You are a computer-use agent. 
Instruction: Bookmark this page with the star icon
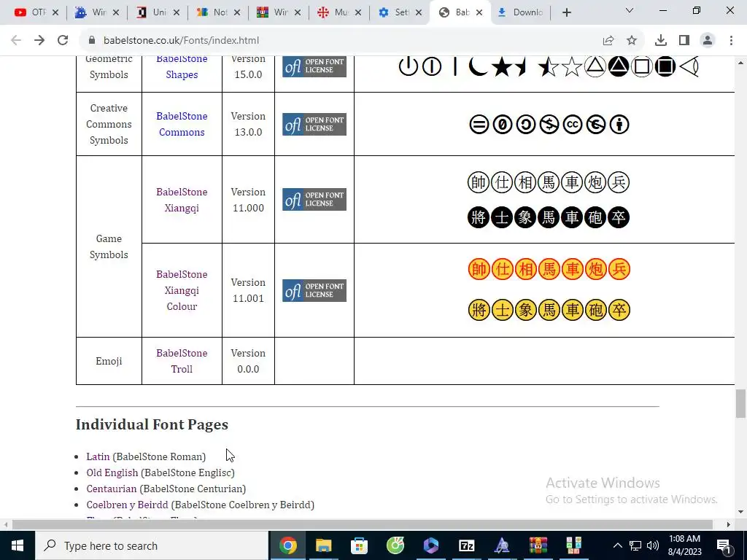tap(632, 41)
